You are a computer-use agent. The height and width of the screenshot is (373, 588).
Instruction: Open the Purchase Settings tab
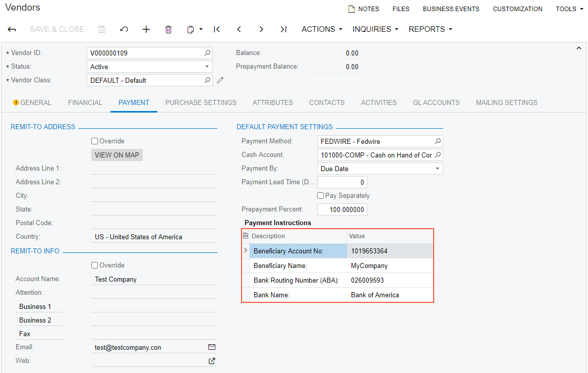(x=201, y=102)
